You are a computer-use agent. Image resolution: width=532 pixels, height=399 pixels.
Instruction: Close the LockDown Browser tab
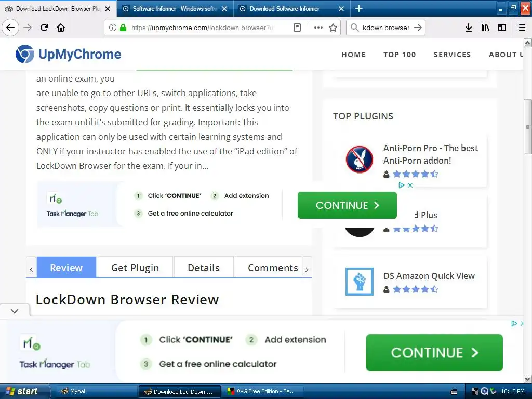coord(108,9)
